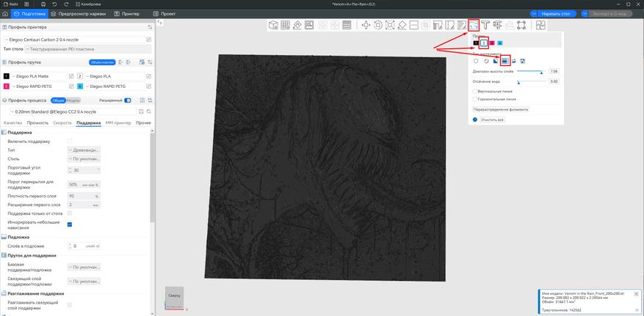Edit the Elegoo PLA Matte filament preset

[71, 76]
